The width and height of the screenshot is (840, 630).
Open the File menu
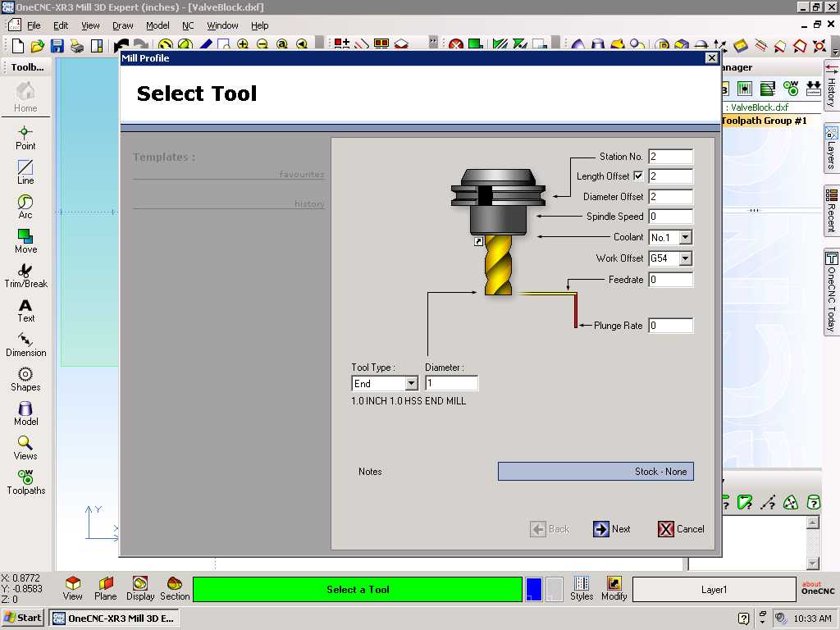tap(34, 25)
